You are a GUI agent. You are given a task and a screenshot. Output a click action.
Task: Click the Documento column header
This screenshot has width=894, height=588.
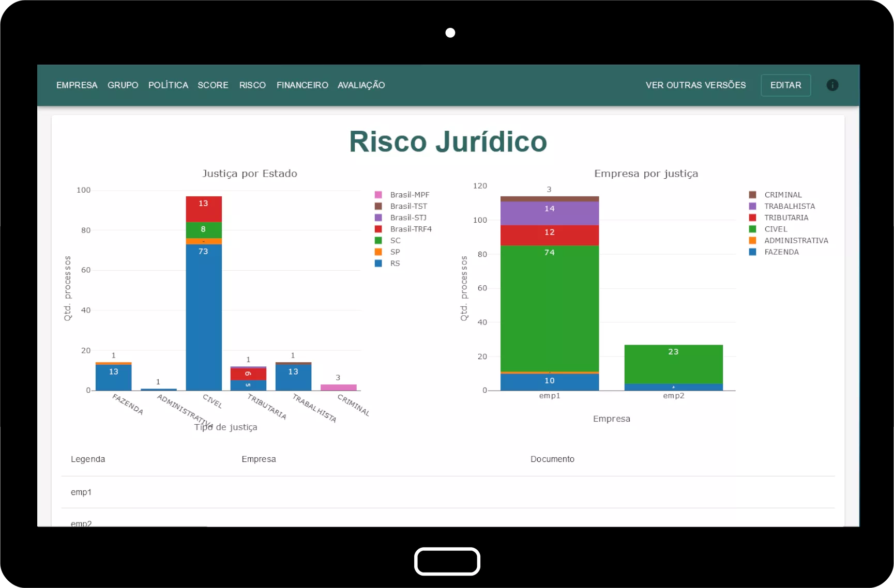click(552, 459)
